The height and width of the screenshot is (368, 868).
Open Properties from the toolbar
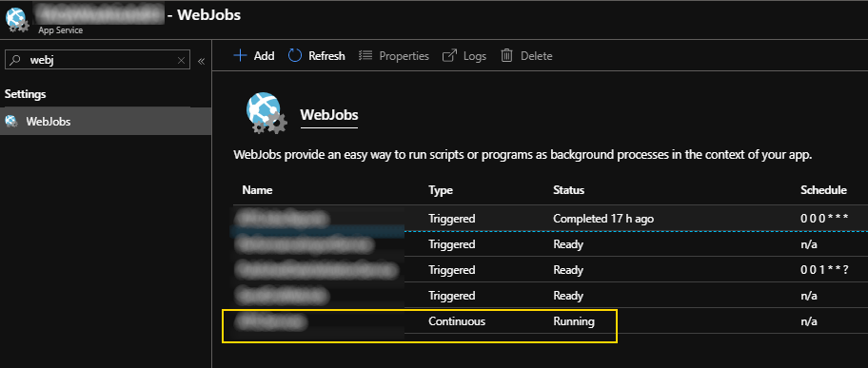coord(404,56)
